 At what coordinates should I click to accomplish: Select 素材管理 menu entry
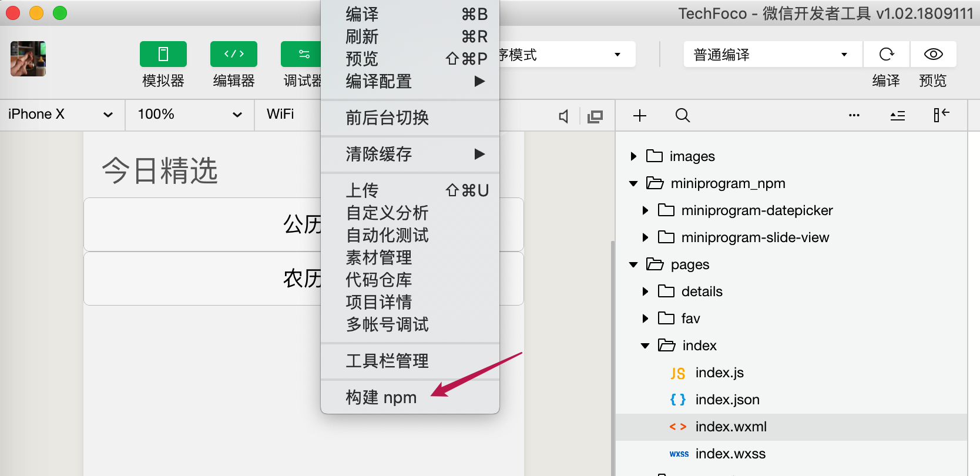410,257
